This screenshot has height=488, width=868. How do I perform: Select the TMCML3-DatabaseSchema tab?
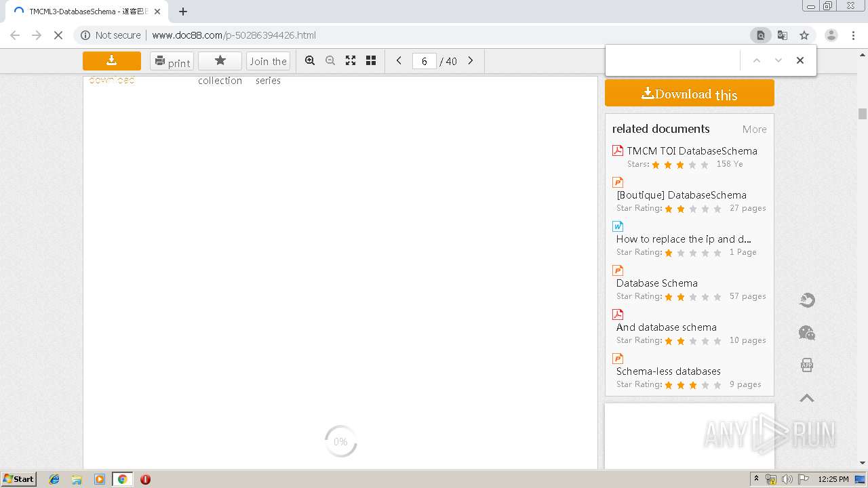click(86, 12)
